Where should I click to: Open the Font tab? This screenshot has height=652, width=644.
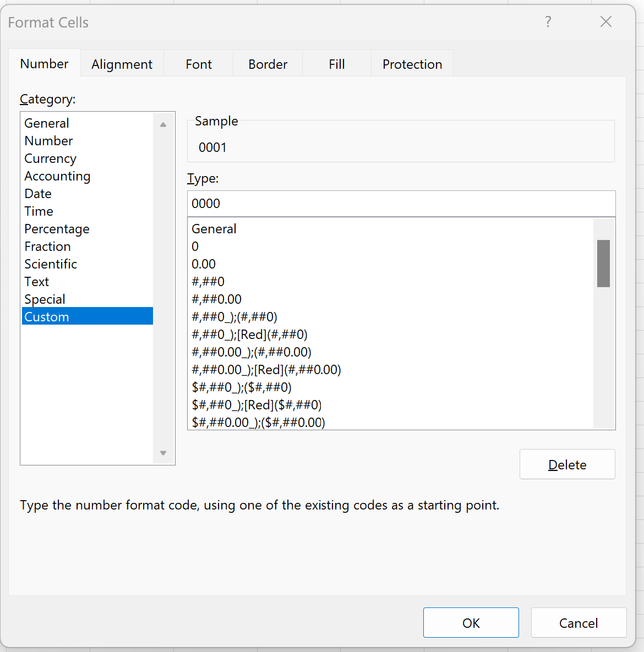tap(199, 64)
